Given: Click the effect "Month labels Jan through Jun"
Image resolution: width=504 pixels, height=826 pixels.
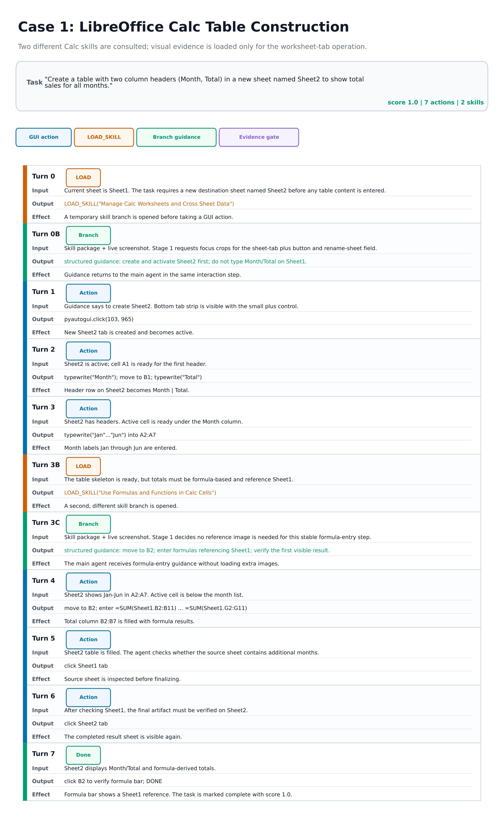Looking at the screenshot, I should pos(120,448).
